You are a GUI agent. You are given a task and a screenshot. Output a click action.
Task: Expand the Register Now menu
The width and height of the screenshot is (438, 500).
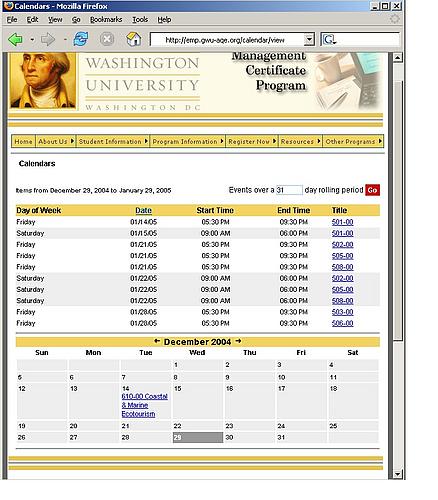(252, 141)
